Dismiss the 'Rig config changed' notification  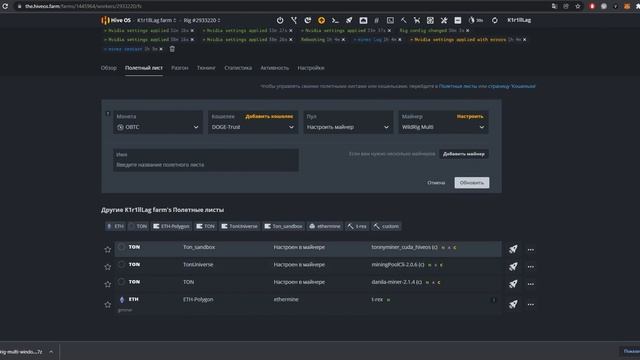[467, 31]
